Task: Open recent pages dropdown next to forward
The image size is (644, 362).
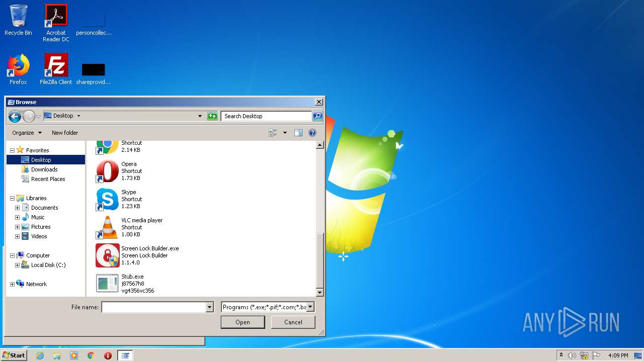Action: 38,117
